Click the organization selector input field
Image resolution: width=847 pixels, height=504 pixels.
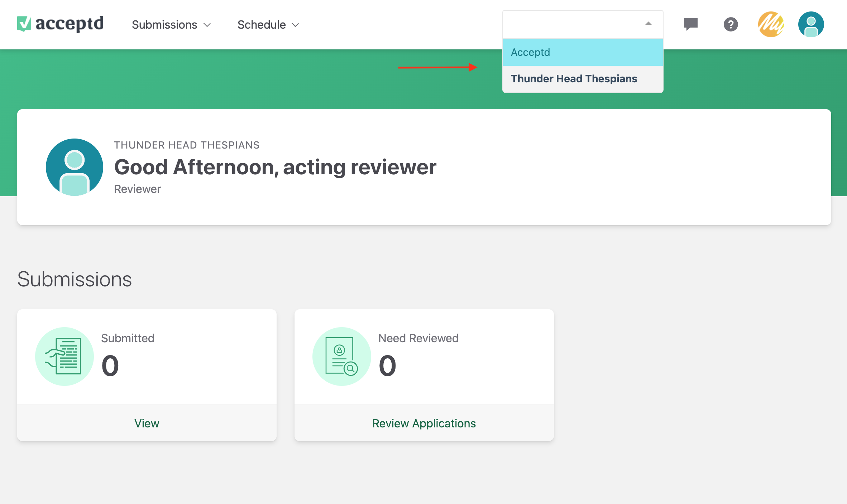583,24
